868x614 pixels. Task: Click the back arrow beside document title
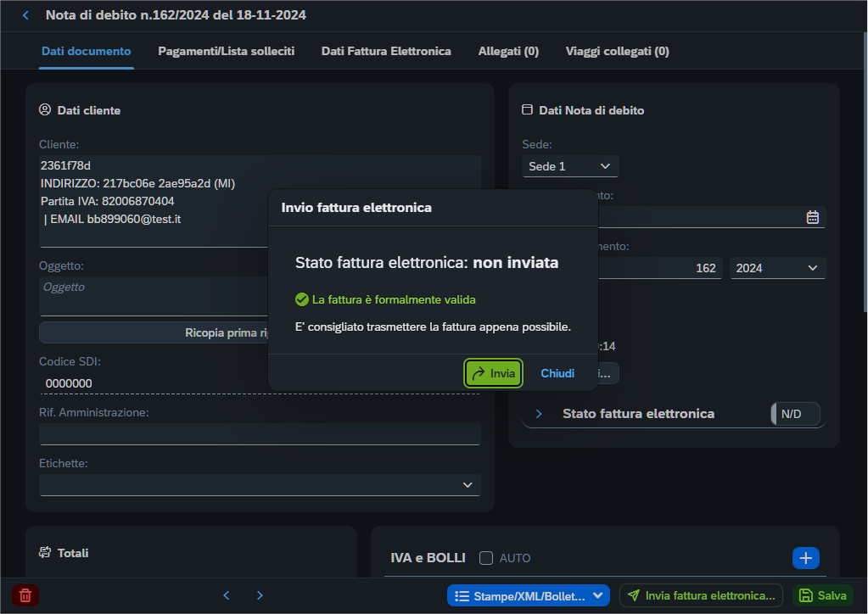point(25,15)
